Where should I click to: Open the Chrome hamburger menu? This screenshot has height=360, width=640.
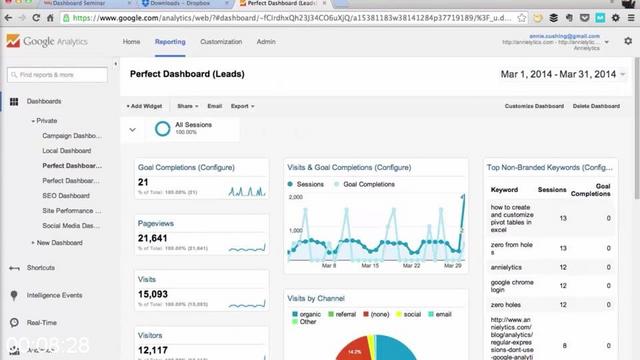pos(631,18)
